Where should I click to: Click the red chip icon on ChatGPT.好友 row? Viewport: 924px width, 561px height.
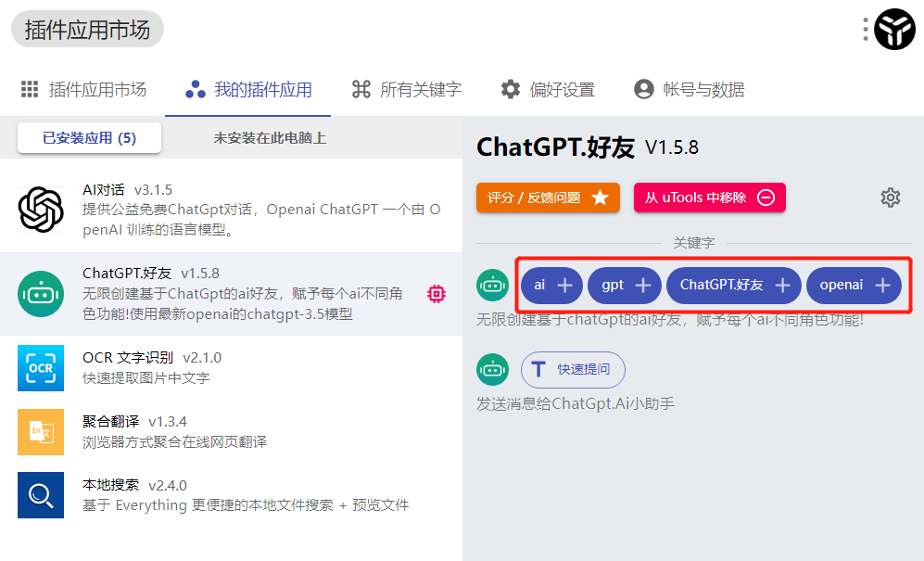[437, 294]
